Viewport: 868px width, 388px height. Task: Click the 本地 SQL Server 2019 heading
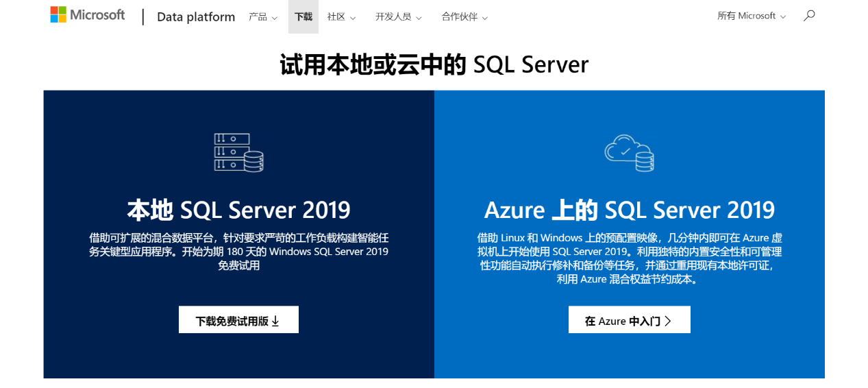click(238, 210)
